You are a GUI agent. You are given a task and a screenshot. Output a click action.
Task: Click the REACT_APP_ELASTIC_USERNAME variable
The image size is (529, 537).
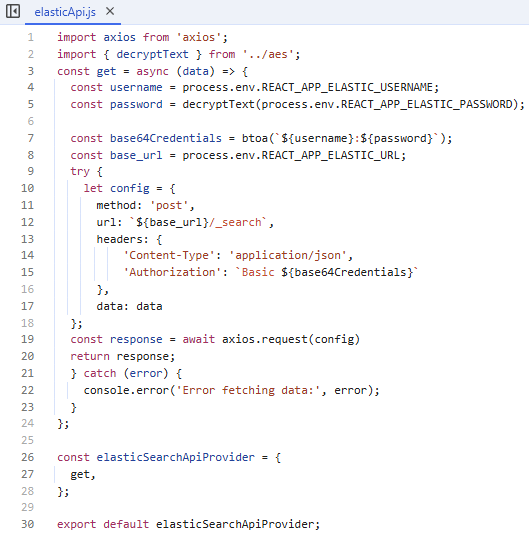[x=350, y=87]
